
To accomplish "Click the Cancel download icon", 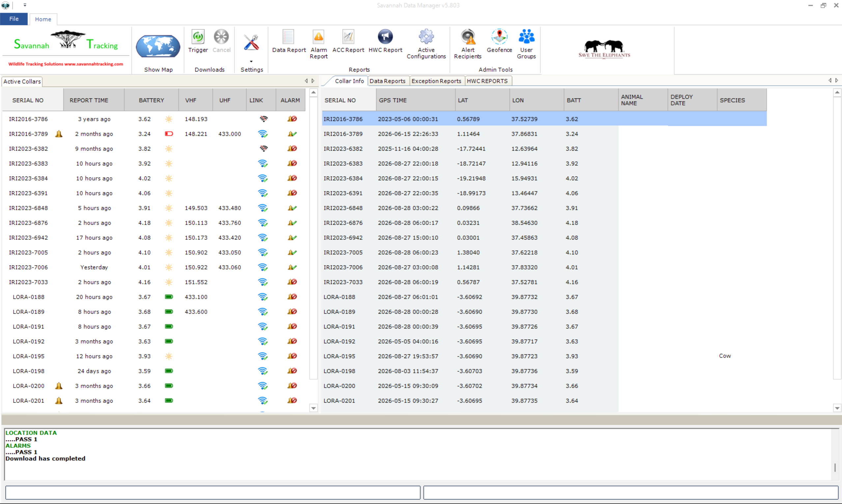I will [221, 37].
